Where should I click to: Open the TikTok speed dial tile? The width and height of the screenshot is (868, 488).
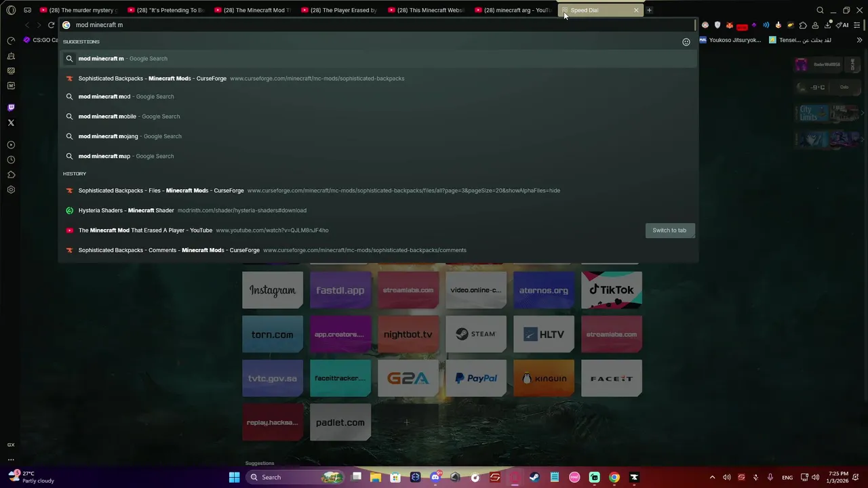612,290
